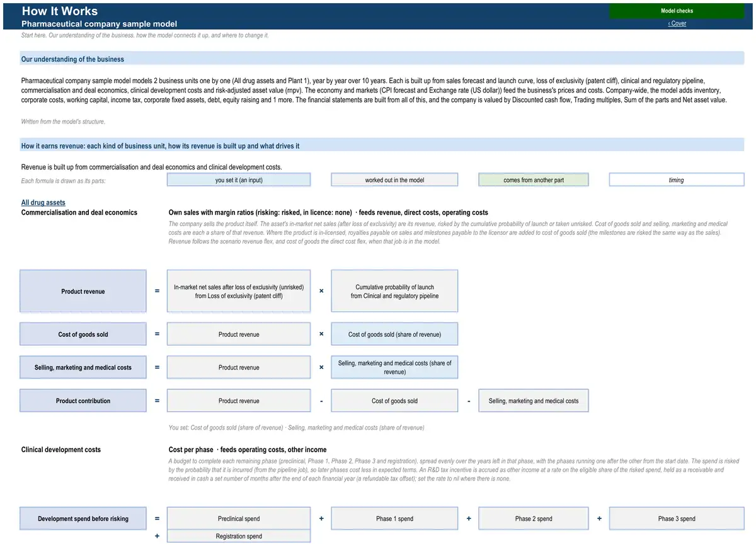756x546 pixels.
Task: Select Cost of goods sold (share of revenue) box
Action: pyautogui.click(x=394, y=334)
